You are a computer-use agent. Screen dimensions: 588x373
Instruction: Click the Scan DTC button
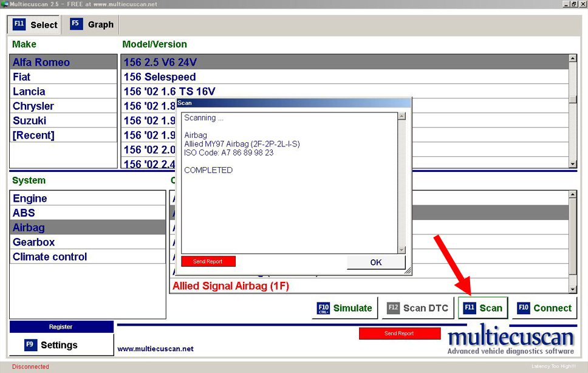[x=418, y=308]
